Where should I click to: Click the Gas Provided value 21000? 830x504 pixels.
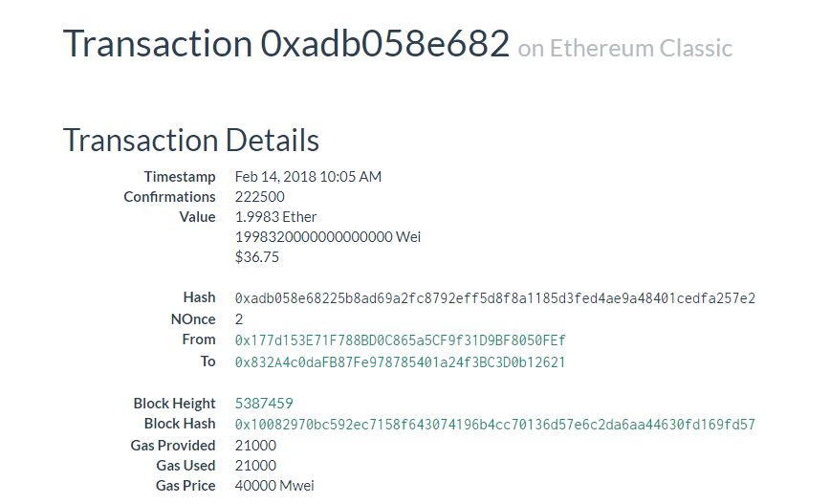click(255, 446)
